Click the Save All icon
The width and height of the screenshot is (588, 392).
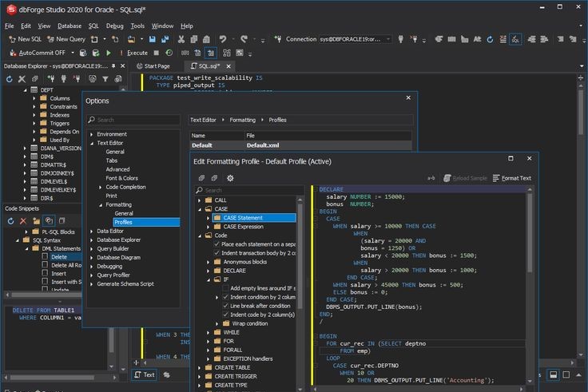coord(165,39)
